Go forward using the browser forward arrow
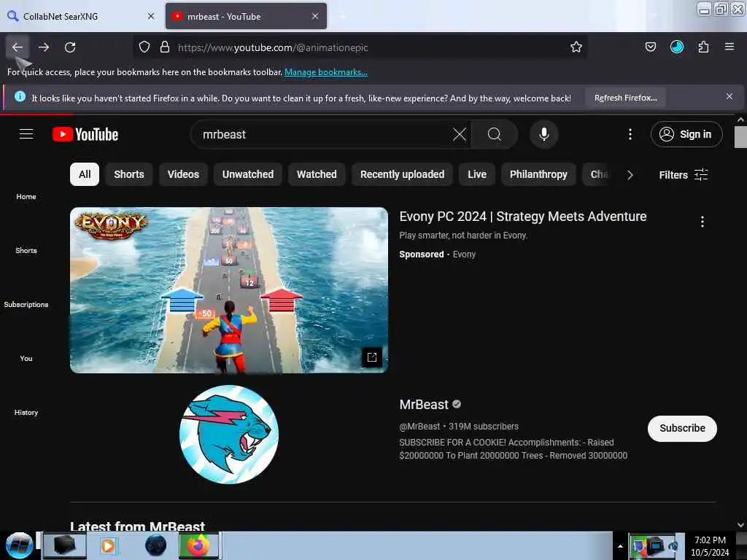This screenshot has height=560, width=747. tap(44, 47)
